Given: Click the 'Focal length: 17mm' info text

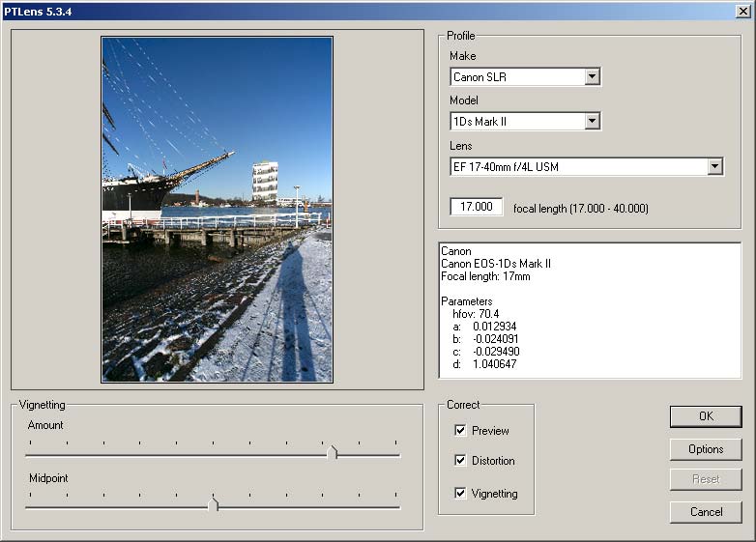Looking at the screenshot, I should coord(485,276).
